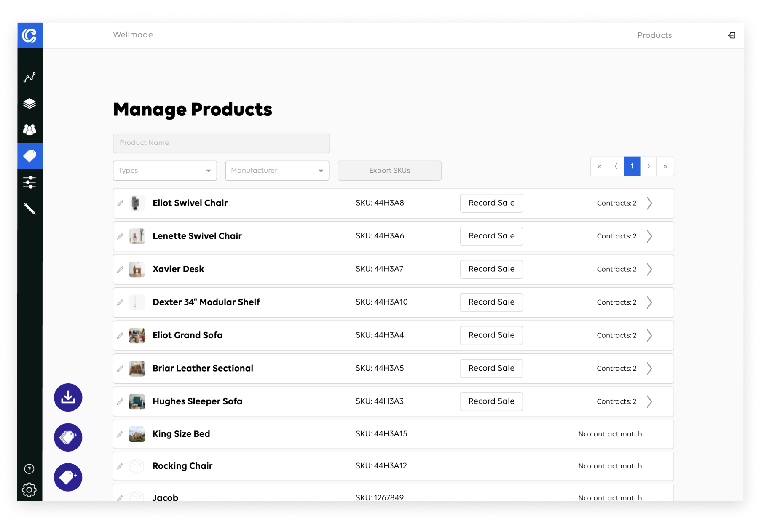Click the Product Name search field

[221, 143]
